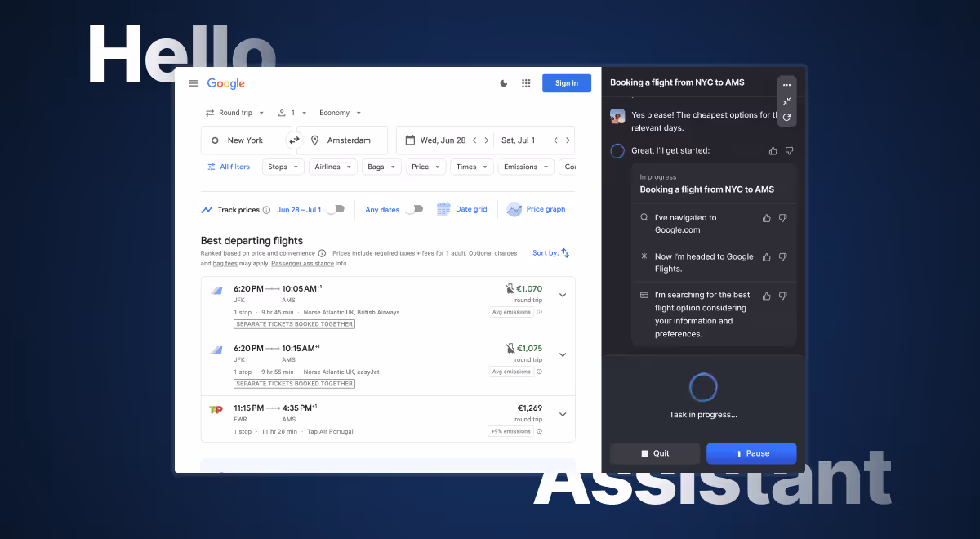
Task: Open the main navigation hamburger menu
Action: pos(193,82)
